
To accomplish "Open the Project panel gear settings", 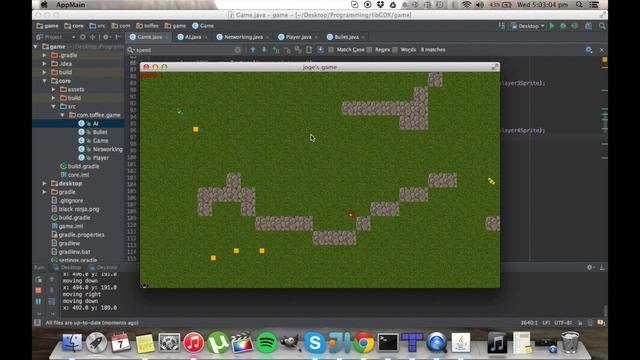I will [x=106, y=37].
